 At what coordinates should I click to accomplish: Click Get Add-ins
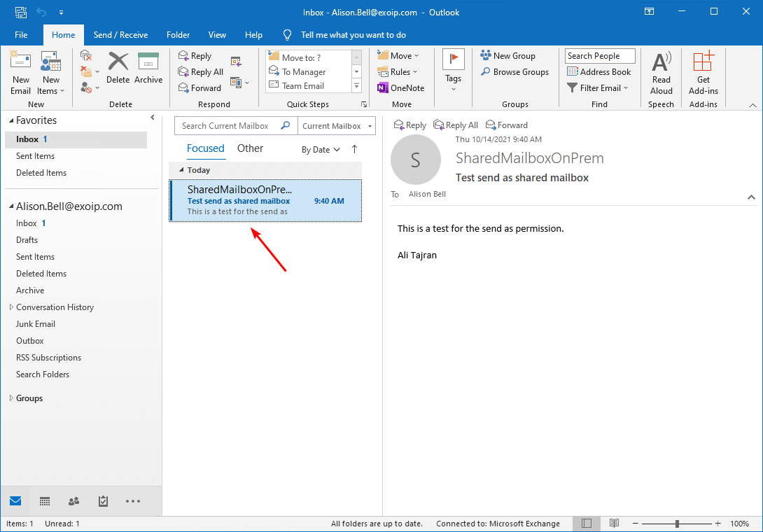click(703, 73)
